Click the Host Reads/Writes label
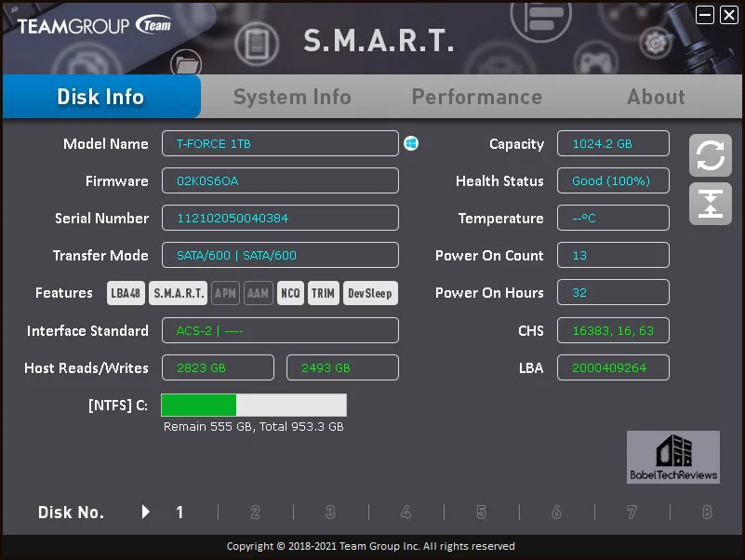This screenshot has height=560, width=745. point(86,368)
